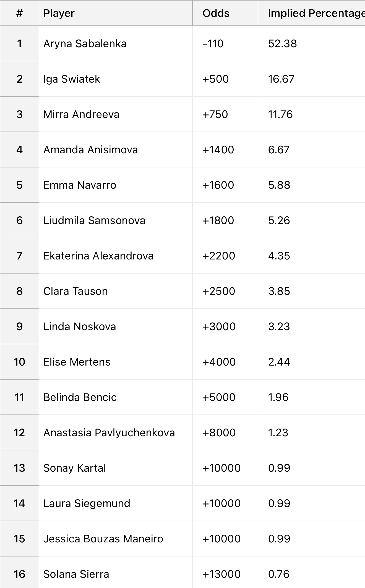Click the Sonay Kartal cell
The height and width of the screenshot is (588, 365).
(x=116, y=468)
